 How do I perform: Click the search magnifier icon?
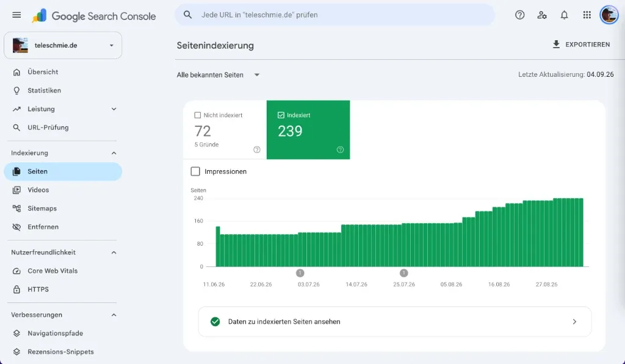pos(188,15)
